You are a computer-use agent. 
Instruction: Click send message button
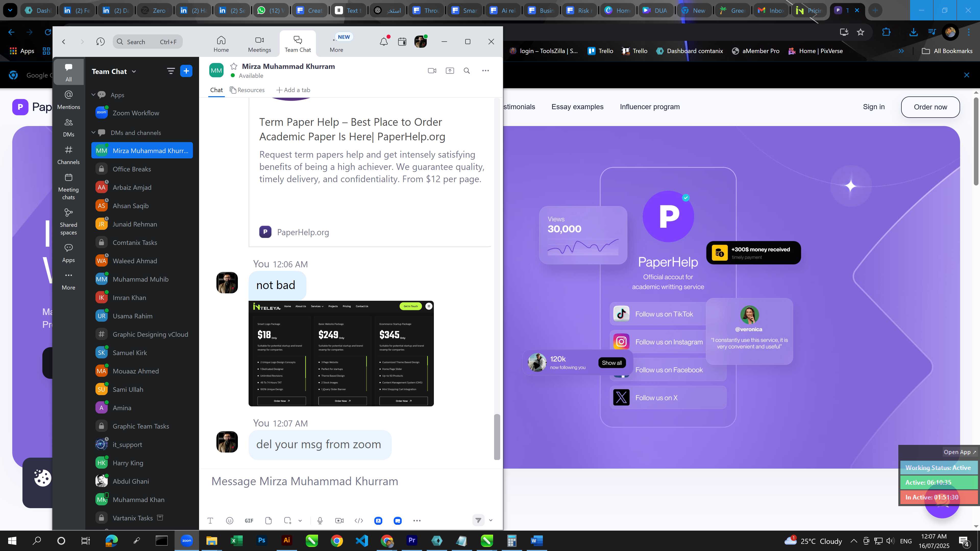478,520
